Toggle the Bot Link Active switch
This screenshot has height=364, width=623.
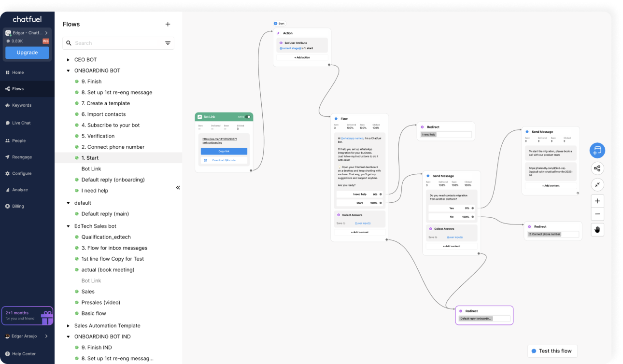pos(248,117)
